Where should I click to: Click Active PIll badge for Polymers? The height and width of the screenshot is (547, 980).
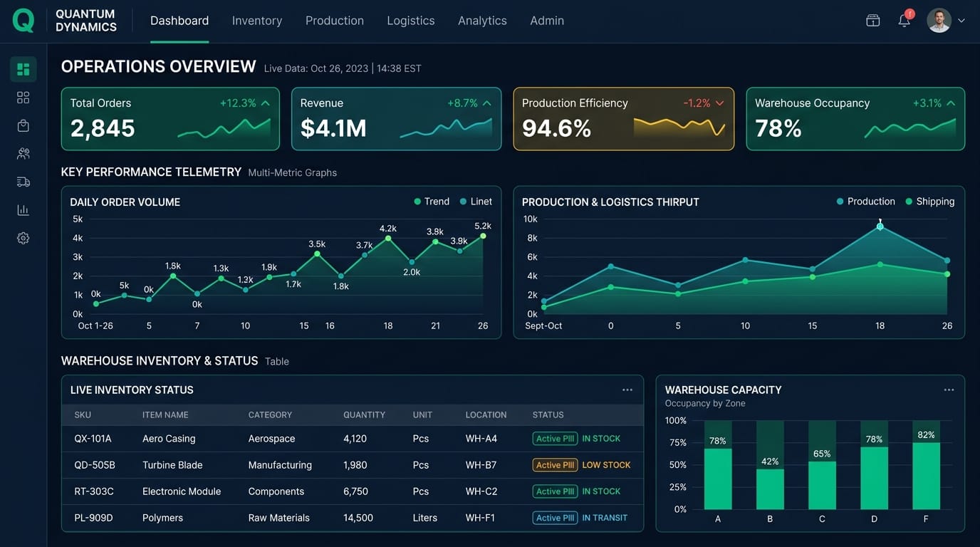point(554,518)
